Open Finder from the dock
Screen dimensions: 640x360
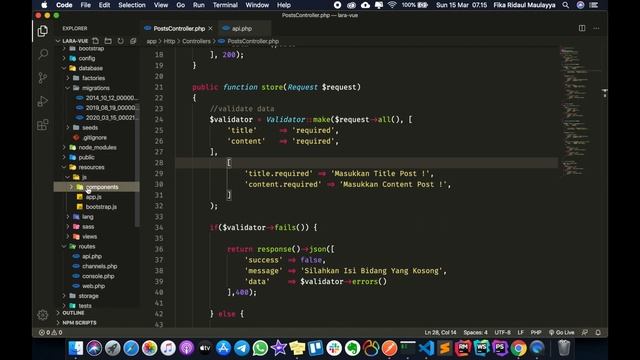pos(76,348)
